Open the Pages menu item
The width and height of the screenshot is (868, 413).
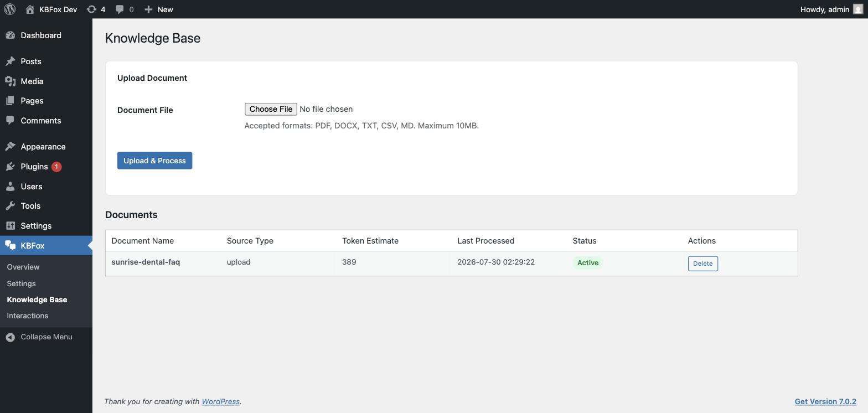[x=46, y=101]
